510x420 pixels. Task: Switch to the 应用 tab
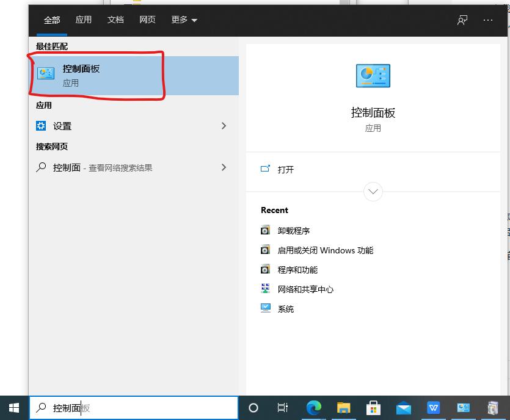click(84, 20)
